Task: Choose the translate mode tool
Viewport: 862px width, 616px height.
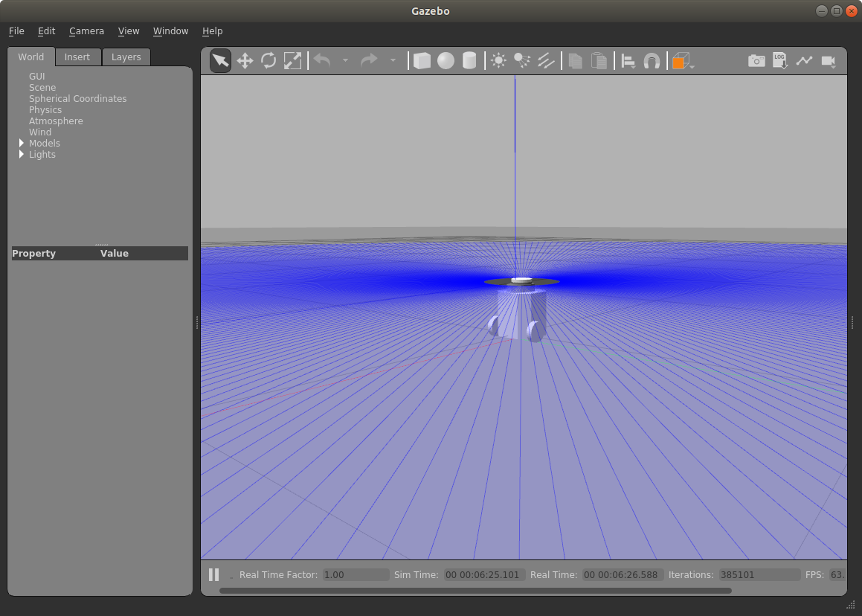Action: pos(245,60)
